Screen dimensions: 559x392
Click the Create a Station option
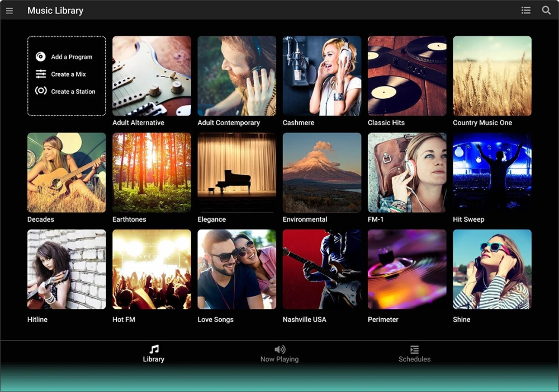click(x=73, y=91)
